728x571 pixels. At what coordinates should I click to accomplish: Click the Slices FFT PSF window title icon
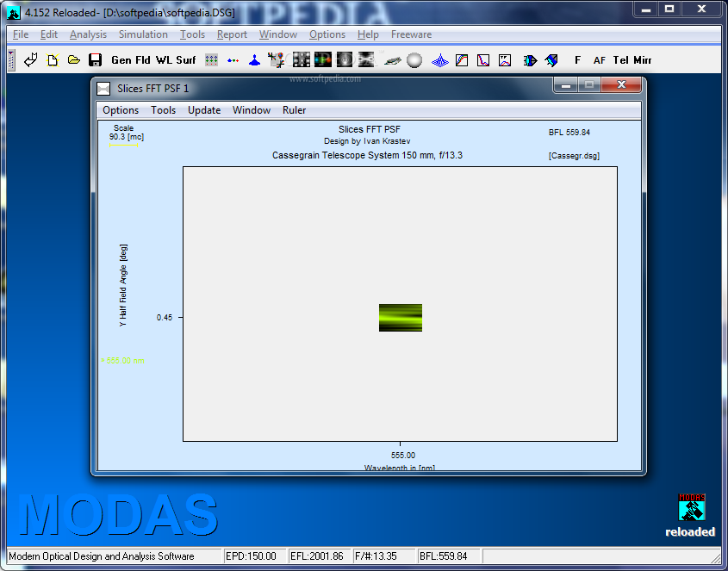(103, 88)
